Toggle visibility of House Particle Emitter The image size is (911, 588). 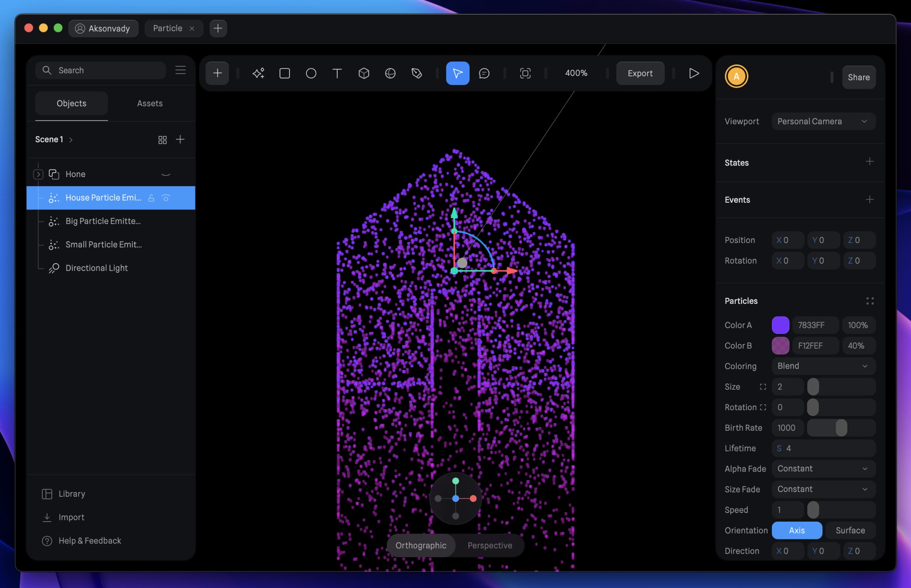click(x=166, y=198)
